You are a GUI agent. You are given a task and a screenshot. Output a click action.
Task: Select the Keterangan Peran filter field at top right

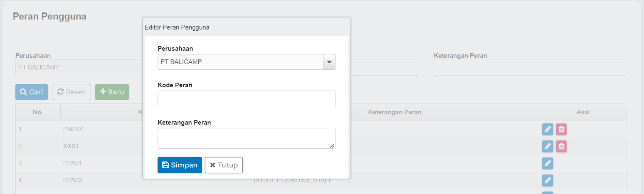click(530, 67)
